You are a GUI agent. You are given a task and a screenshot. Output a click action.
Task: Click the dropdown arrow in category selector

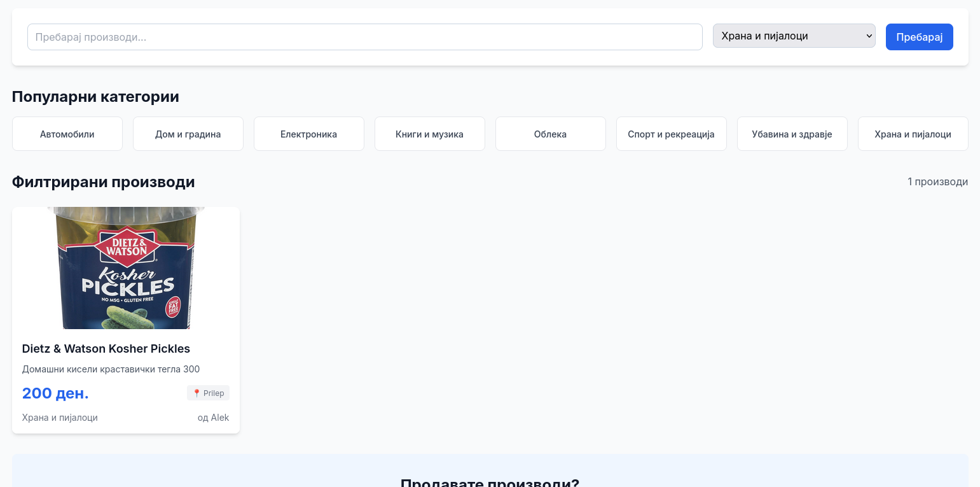point(869,36)
